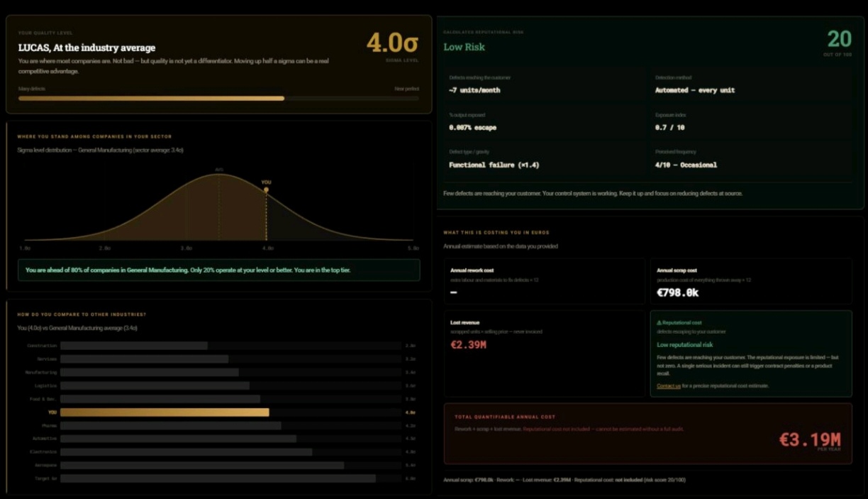Click the 'Automated – every unit' value

(x=695, y=90)
